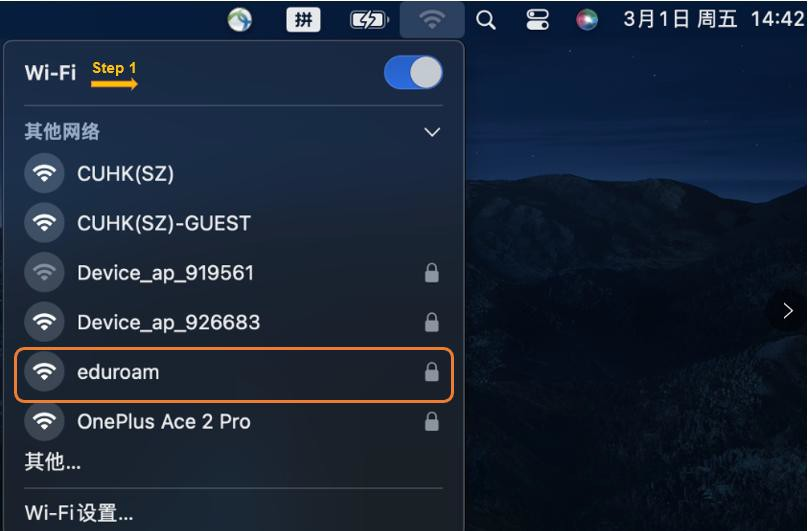Switch input method via the 拼 icon
The image size is (809, 531).
click(x=303, y=20)
